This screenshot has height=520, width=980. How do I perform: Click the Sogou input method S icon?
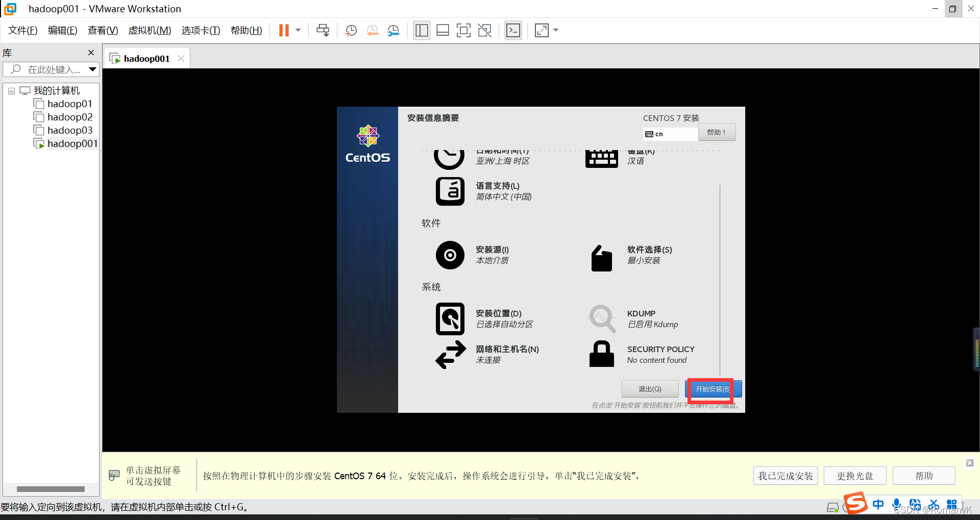[855, 503]
